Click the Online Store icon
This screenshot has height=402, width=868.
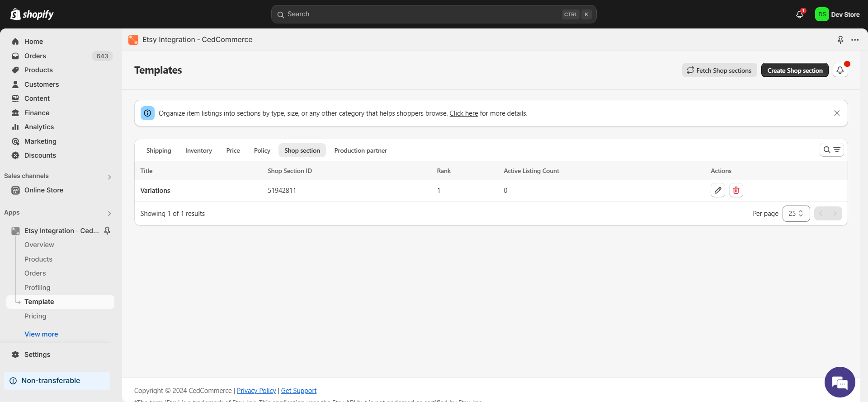tap(15, 190)
